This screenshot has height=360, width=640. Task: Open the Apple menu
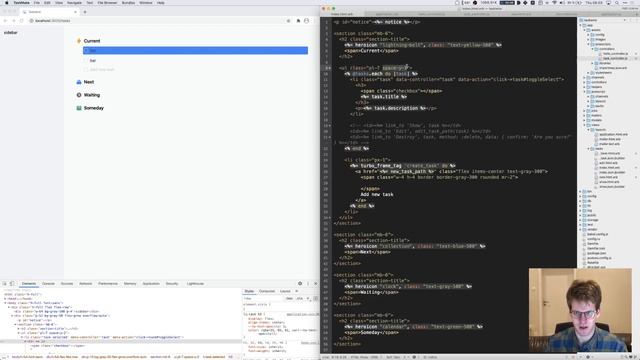pos(6,2)
